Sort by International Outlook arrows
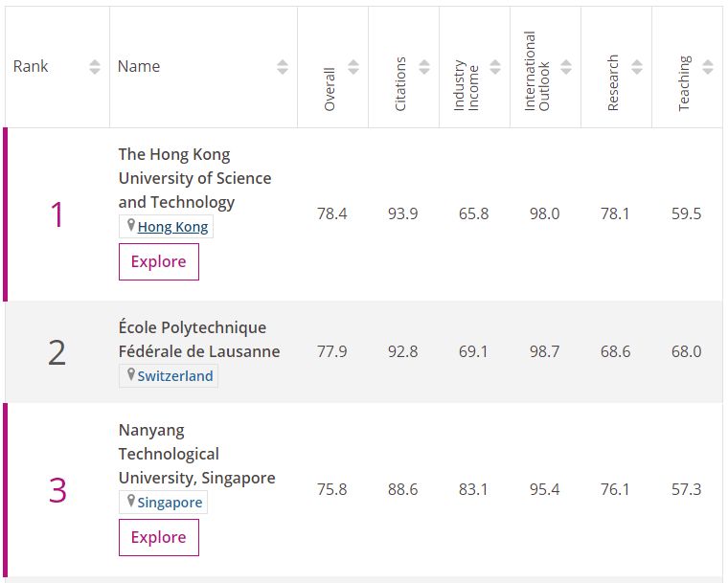This screenshot has width=728, height=583. pos(566,67)
